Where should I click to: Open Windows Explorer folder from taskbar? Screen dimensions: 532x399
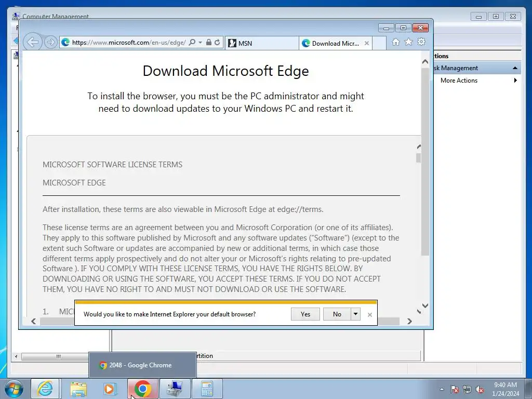[x=78, y=389]
